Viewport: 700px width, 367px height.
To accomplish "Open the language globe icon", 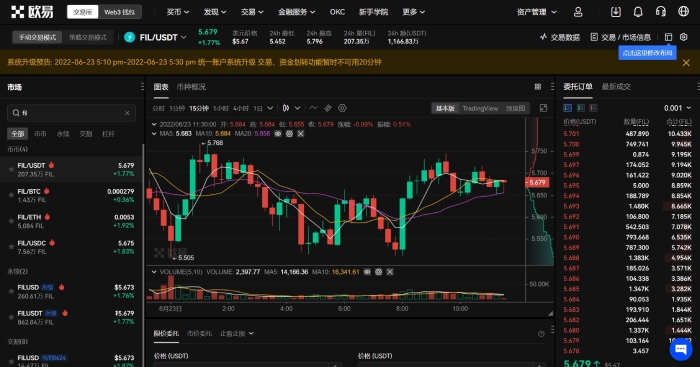I will coord(683,12).
